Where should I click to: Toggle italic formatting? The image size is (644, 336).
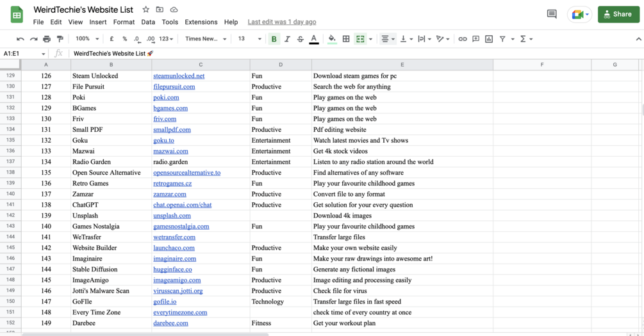(x=287, y=39)
